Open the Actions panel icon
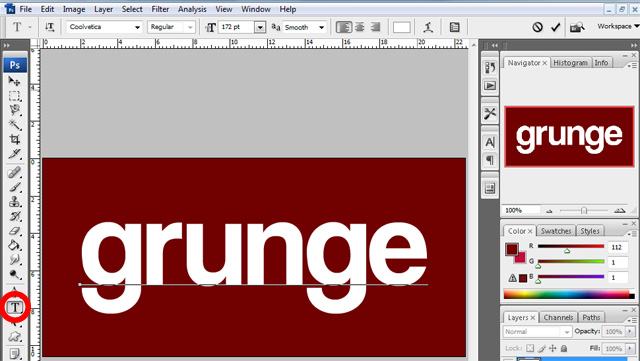The width and height of the screenshot is (640, 361). point(490,85)
